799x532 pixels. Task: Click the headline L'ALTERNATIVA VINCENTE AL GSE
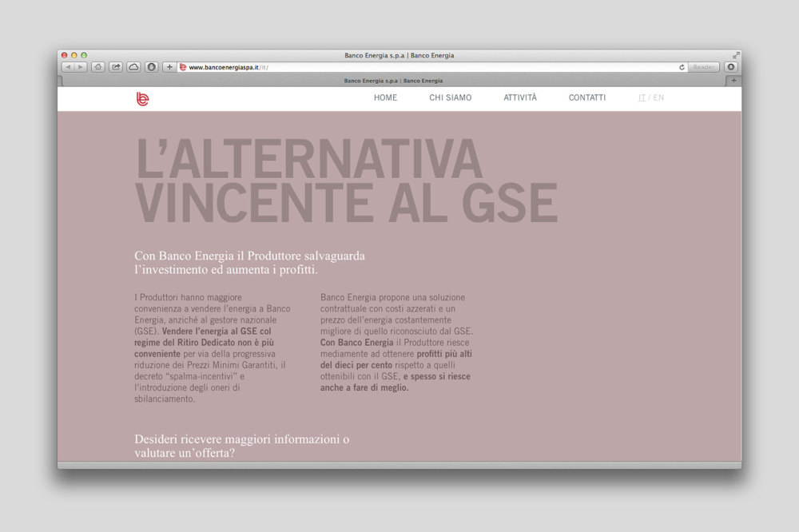(x=347, y=181)
